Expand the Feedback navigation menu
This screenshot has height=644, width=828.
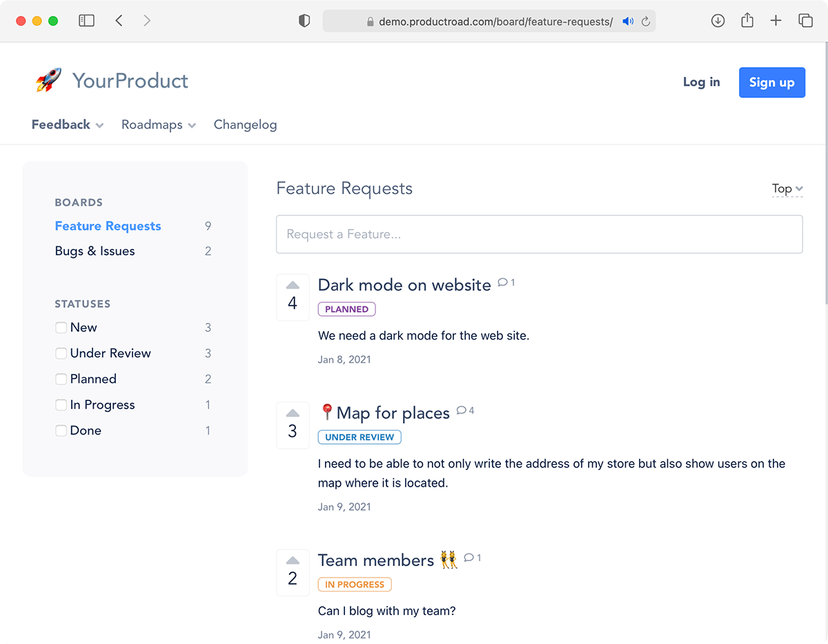click(x=67, y=125)
